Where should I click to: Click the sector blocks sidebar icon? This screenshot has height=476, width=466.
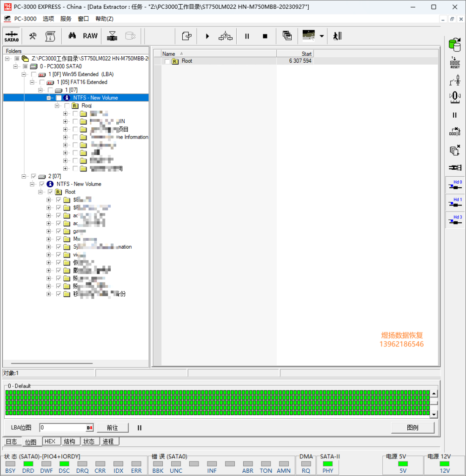coord(455,132)
